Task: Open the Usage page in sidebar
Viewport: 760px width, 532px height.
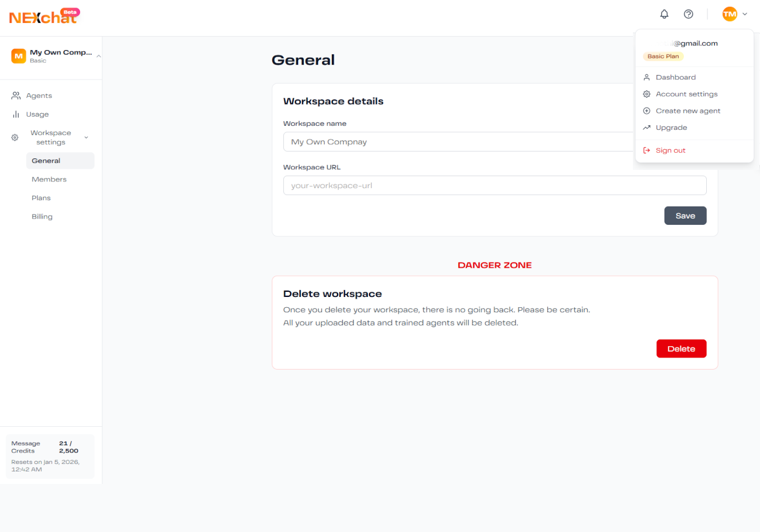Action: click(x=37, y=114)
